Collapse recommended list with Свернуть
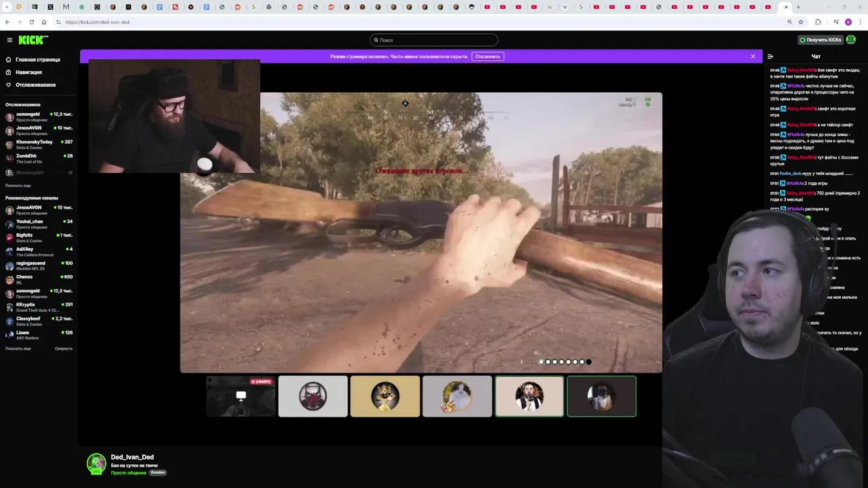This screenshot has height=488, width=868. (64, 348)
